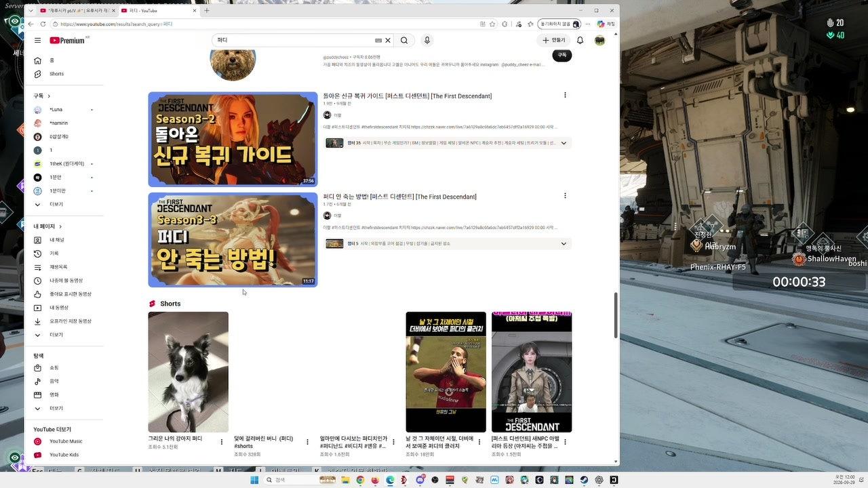Open Shorts in the YouTube sidebar

tap(64, 74)
